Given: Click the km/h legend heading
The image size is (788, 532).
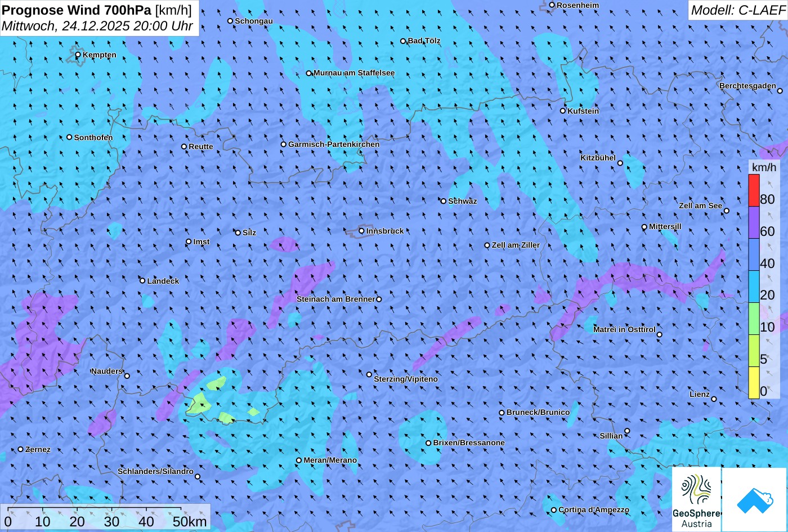Looking at the screenshot, I should (x=763, y=167).
